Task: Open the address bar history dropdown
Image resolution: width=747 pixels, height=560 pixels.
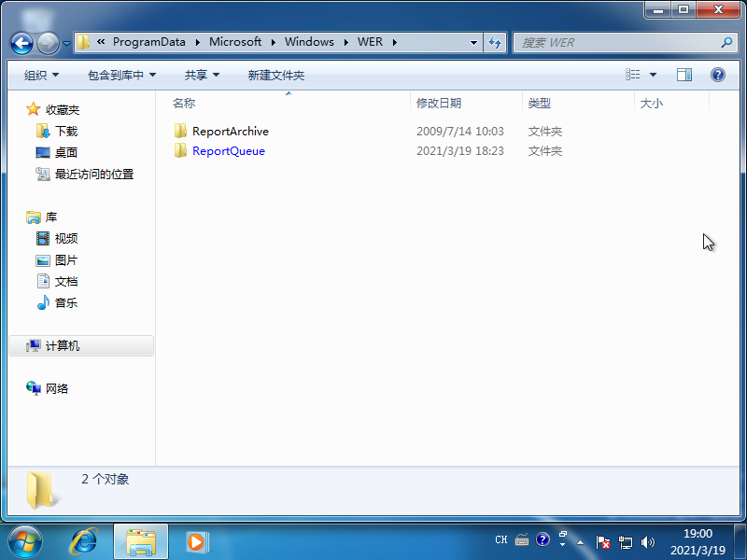Action: click(x=474, y=42)
